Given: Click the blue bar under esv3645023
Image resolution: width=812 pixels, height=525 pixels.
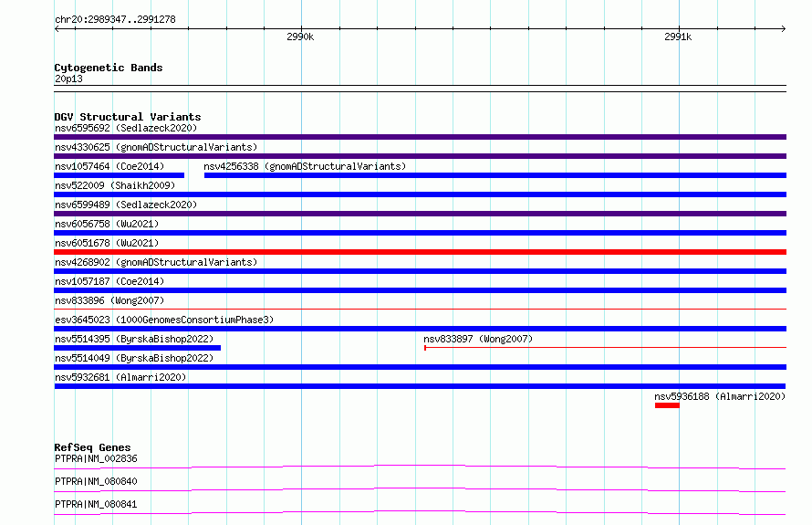Looking at the screenshot, I should pos(420,329).
